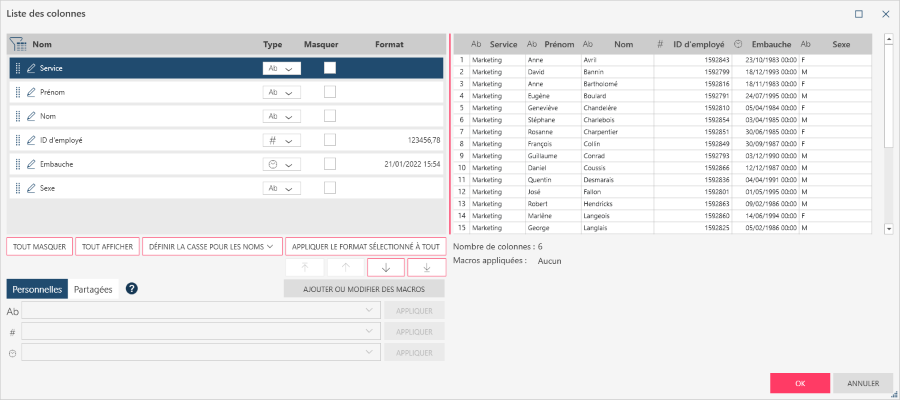Switch to the Partagées tab
The width and height of the screenshot is (900, 400).
pos(93,289)
